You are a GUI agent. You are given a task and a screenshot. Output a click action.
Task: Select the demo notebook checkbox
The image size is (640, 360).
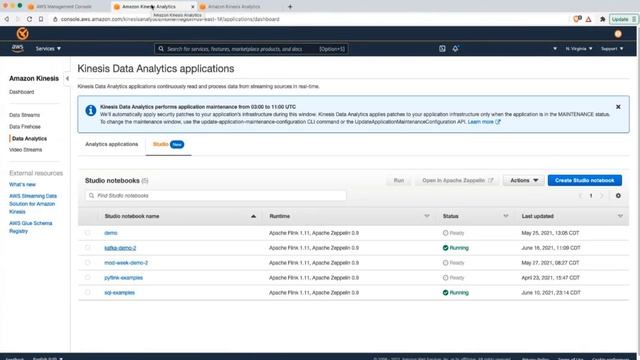(x=88, y=233)
